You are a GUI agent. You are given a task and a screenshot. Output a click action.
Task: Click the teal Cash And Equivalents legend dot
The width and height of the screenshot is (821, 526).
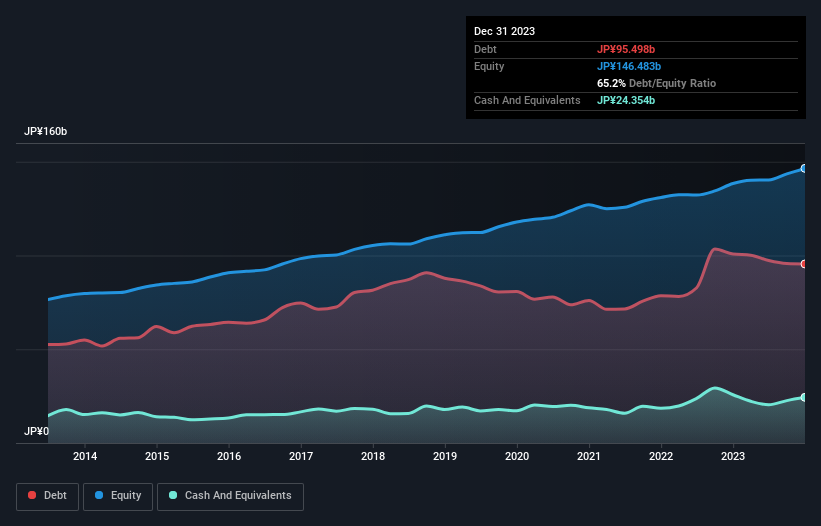coord(173,495)
